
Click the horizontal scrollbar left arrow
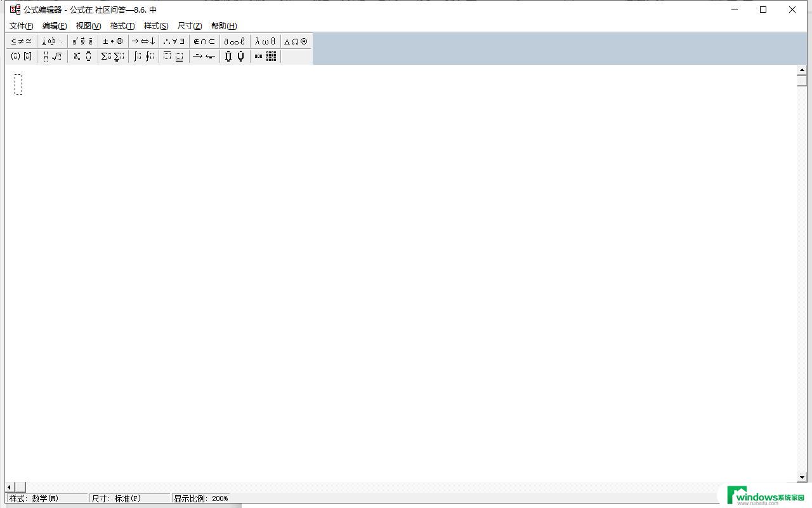(x=10, y=487)
